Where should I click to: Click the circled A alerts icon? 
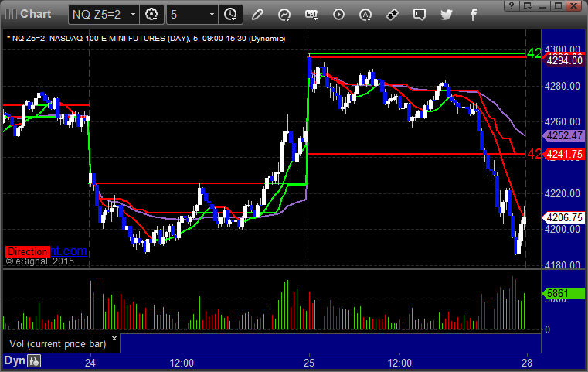click(x=365, y=14)
